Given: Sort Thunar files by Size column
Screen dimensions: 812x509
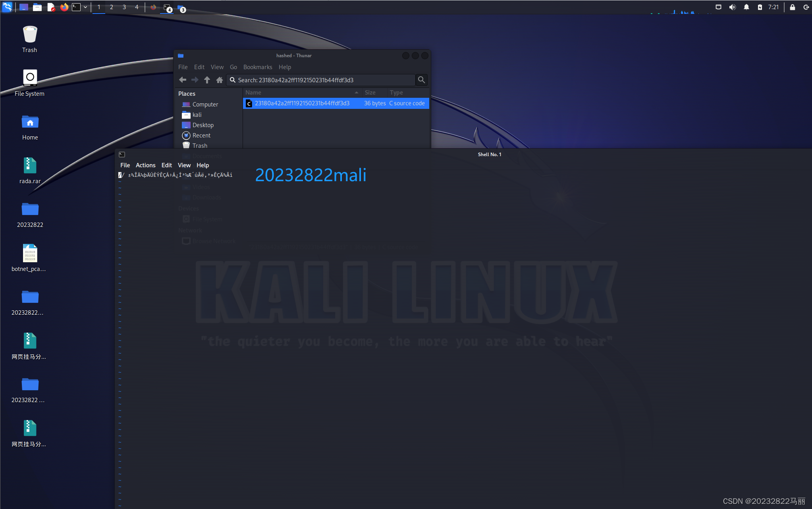Looking at the screenshot, I should tap(374, 93).
